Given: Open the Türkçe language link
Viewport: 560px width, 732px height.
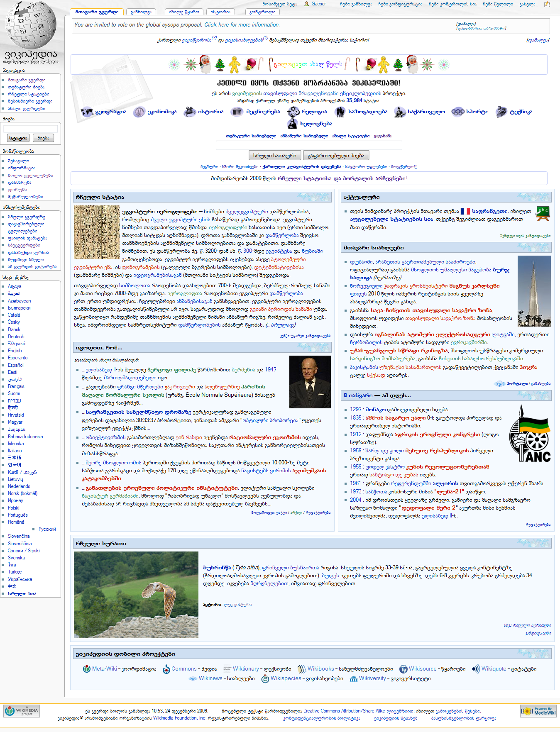Looking at the screenshot, I should (15, 572).
